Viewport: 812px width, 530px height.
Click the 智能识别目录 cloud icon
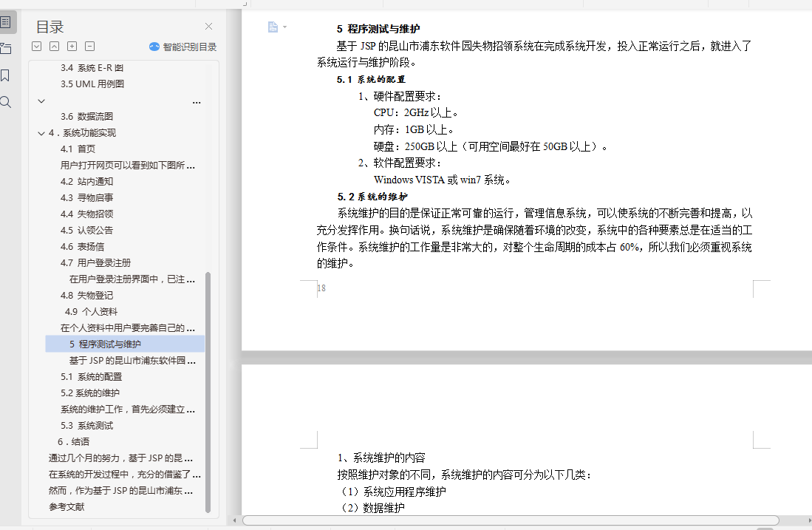point(154,47)
